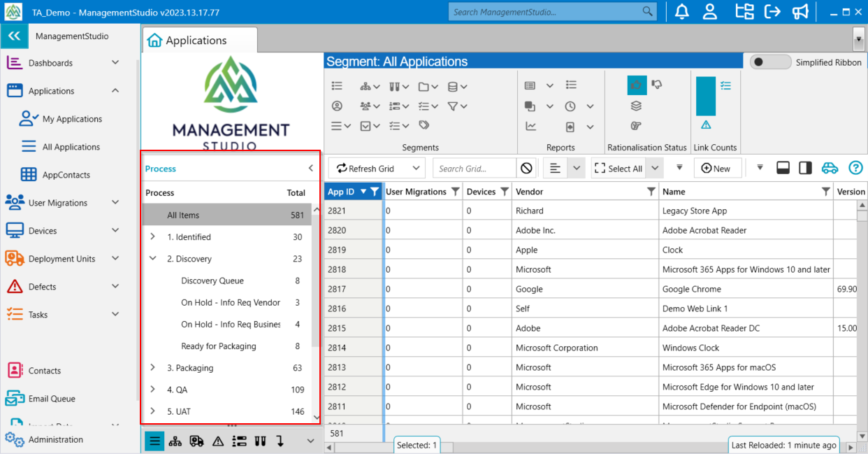
Task: Select the Ready for Packaging process item
Action: pyautogui.click(x=219, y=346)
